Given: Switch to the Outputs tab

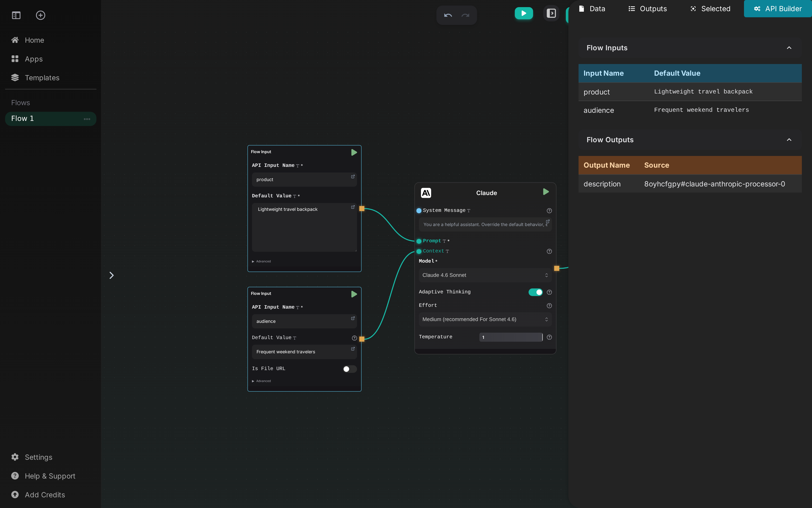Looking at the screenshot, I should [x=648, y=9].
